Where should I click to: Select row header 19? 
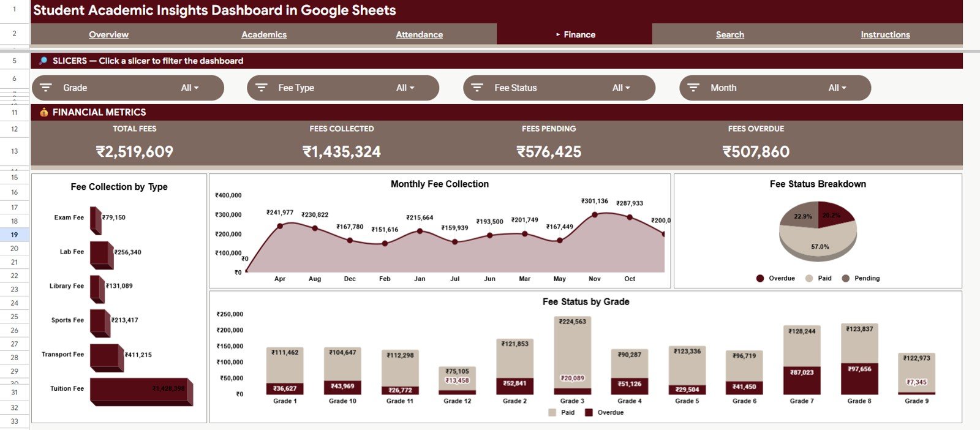click(14, 235)
